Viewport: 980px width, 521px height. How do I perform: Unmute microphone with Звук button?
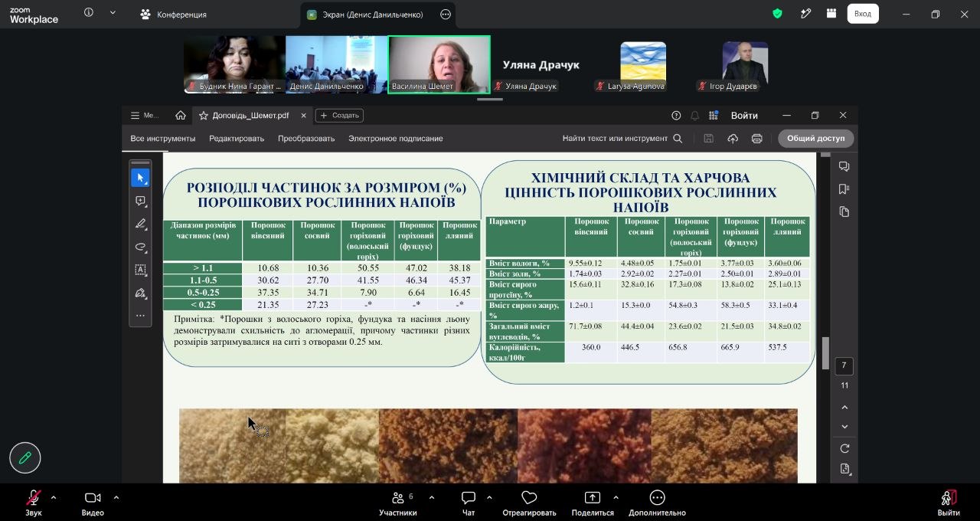[34, 497]
